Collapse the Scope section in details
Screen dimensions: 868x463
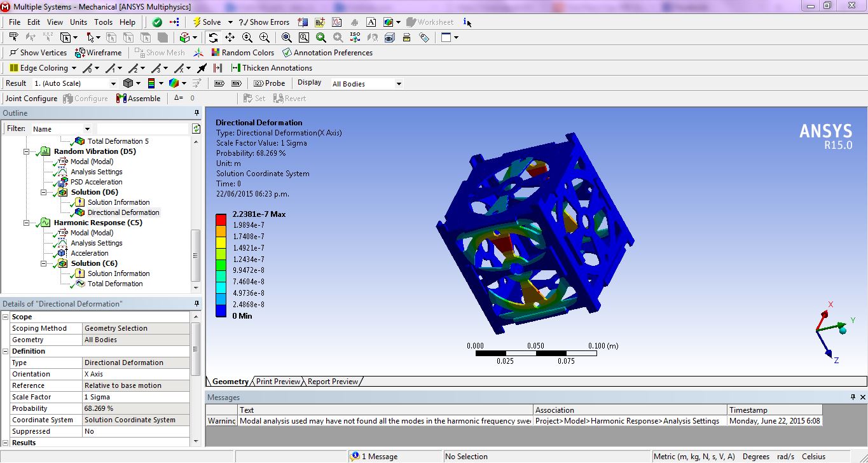click(6, 317)
